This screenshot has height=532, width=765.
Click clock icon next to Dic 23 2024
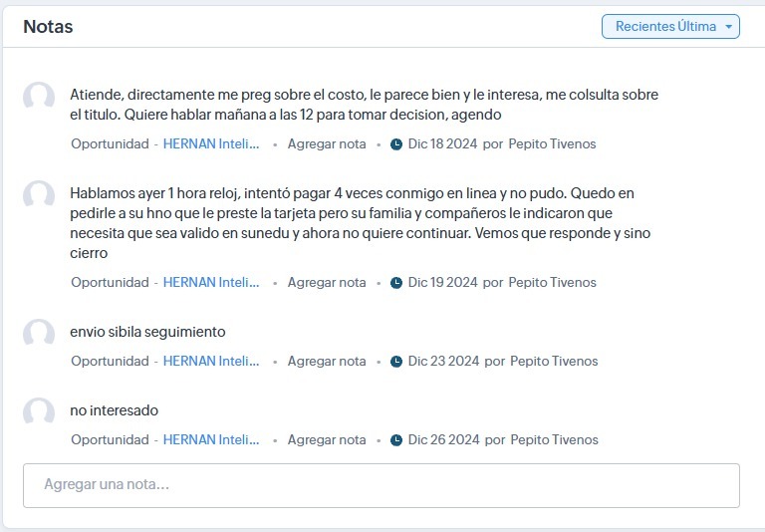396,362
